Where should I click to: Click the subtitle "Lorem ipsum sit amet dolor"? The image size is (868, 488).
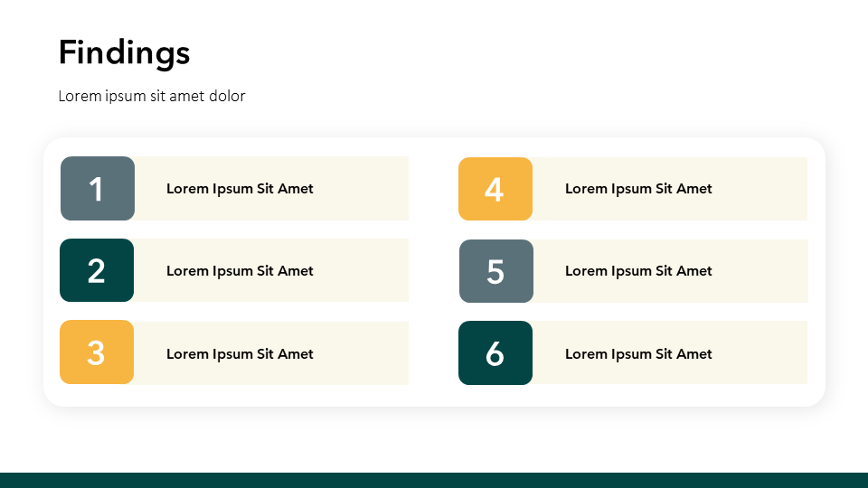pyautogui.click(x=152, y=96)
